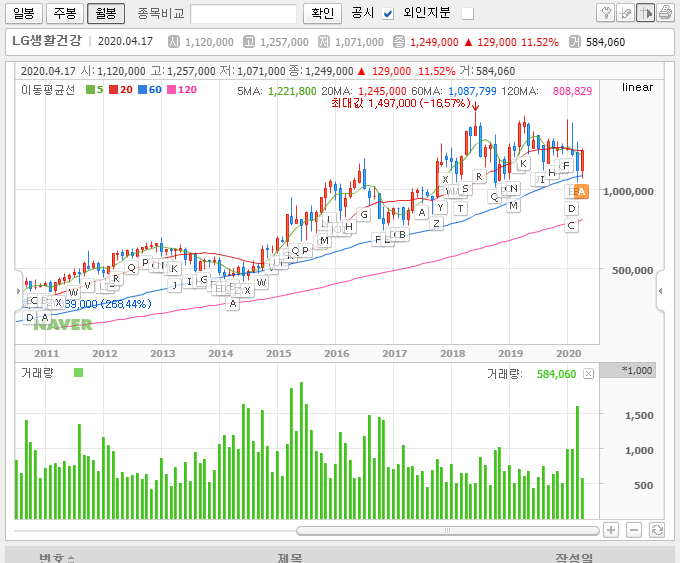Focus the 종목비교 stock comparison input field
The height and width of the screenshot is (563, 692).
(244, 14)
